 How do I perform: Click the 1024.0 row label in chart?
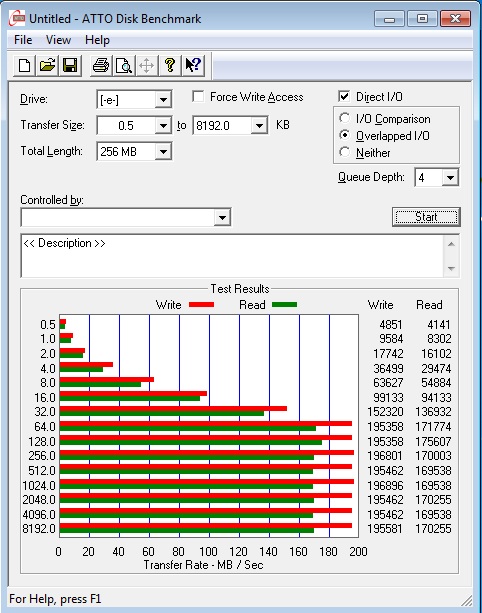click(39, 486)
